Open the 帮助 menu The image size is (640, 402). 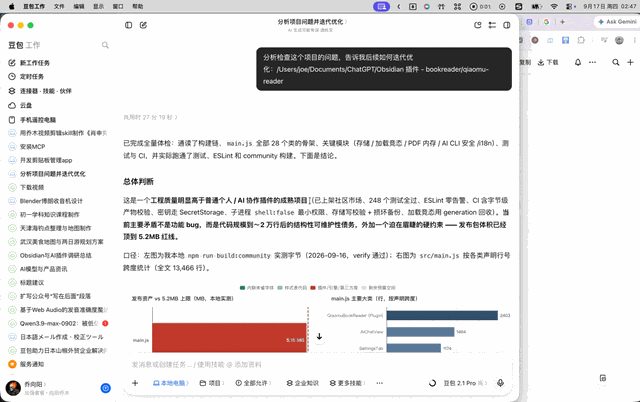point(138,7)
